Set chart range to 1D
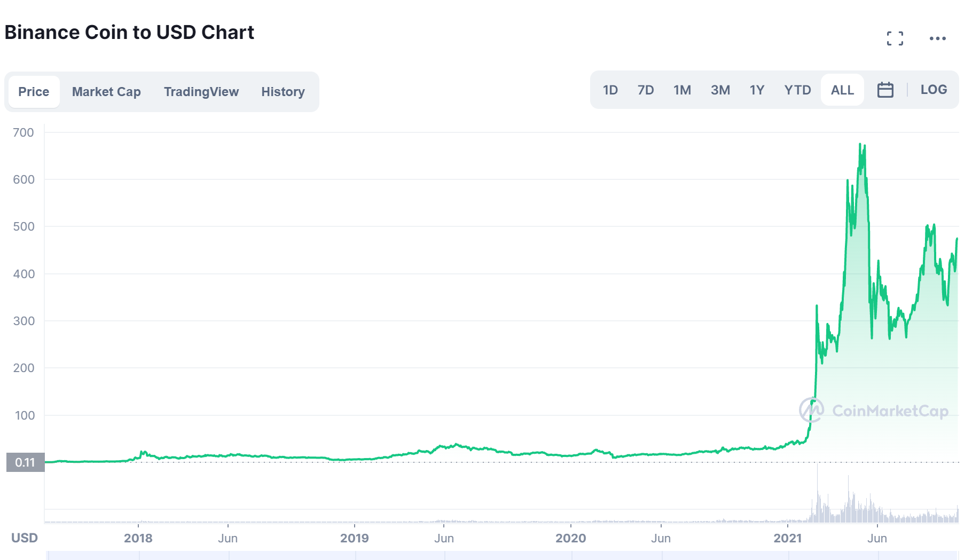Screen dimensions: 980x560 610,90
